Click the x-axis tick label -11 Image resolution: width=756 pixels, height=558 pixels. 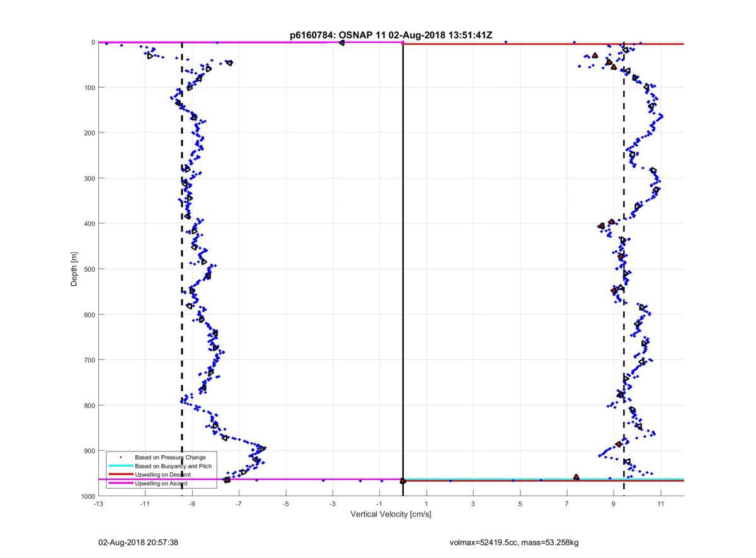tap(145, 504)
